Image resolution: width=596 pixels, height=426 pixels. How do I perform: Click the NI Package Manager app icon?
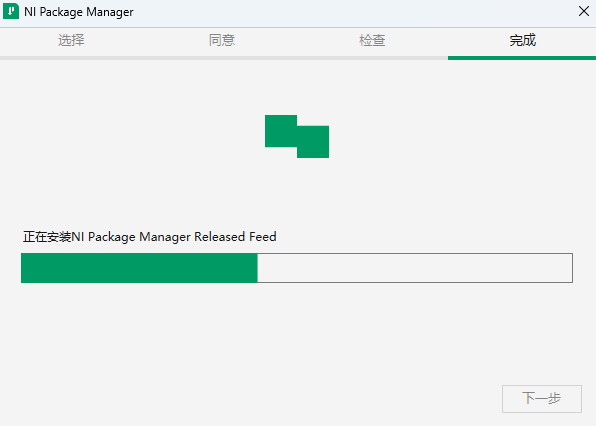click(11, 11)
